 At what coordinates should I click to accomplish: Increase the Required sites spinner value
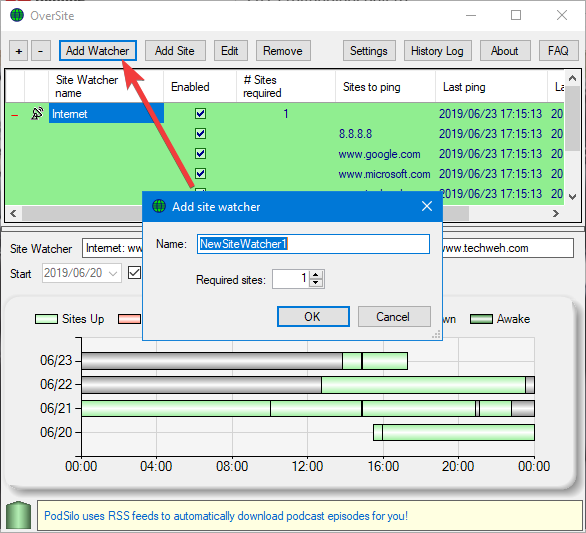tap(316, 275)
